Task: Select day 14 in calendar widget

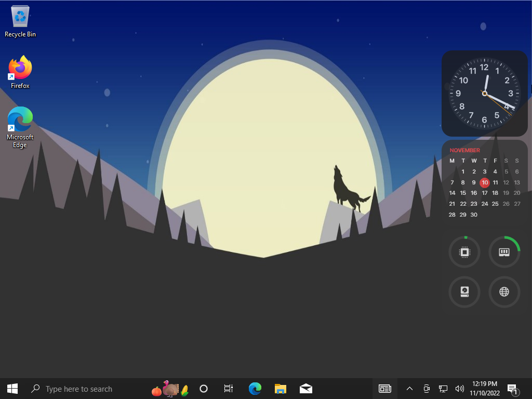Action: [453, 193]
